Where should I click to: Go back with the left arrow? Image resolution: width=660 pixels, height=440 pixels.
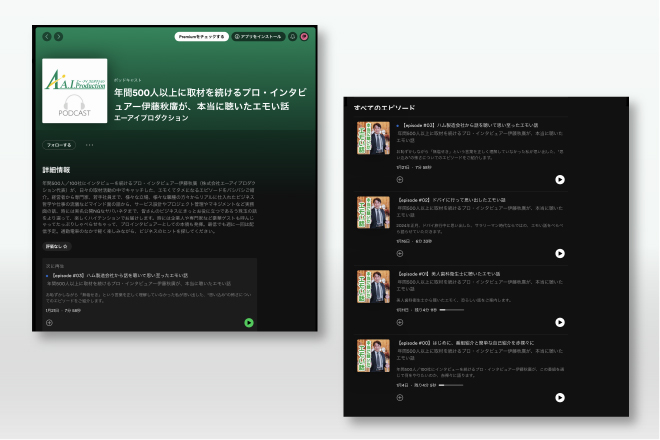coord(46,36)
